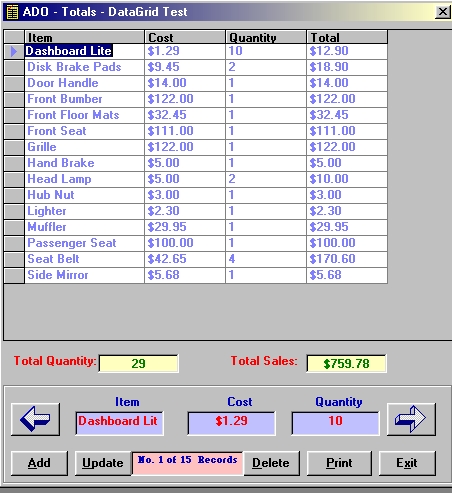Click the Cost field showing $1.29

click(x=232, y=423)
